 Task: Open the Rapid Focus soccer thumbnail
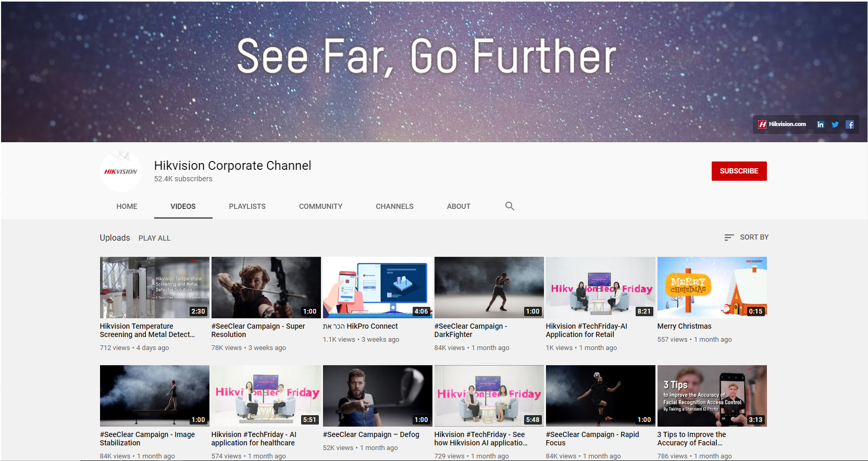(x=601, y=396)
